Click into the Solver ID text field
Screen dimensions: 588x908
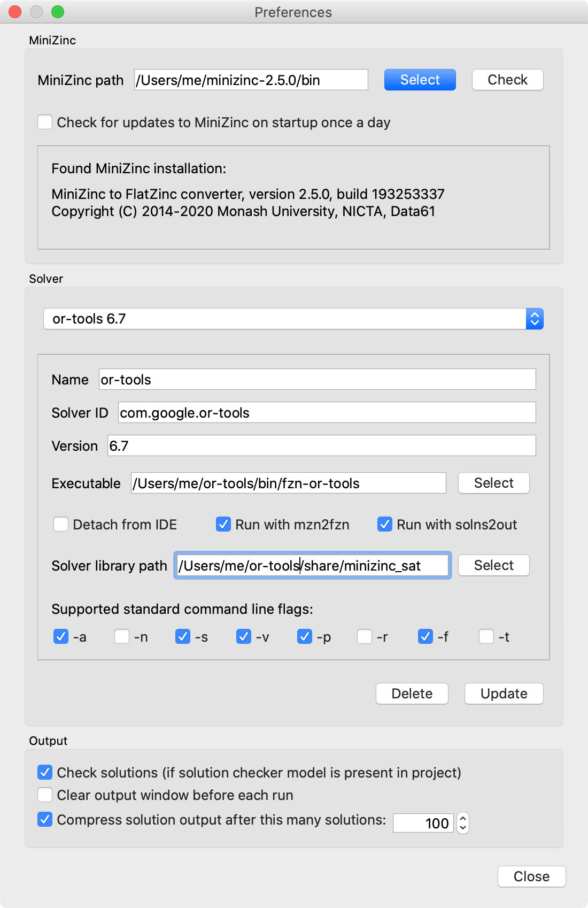click(x=327, y=412)
